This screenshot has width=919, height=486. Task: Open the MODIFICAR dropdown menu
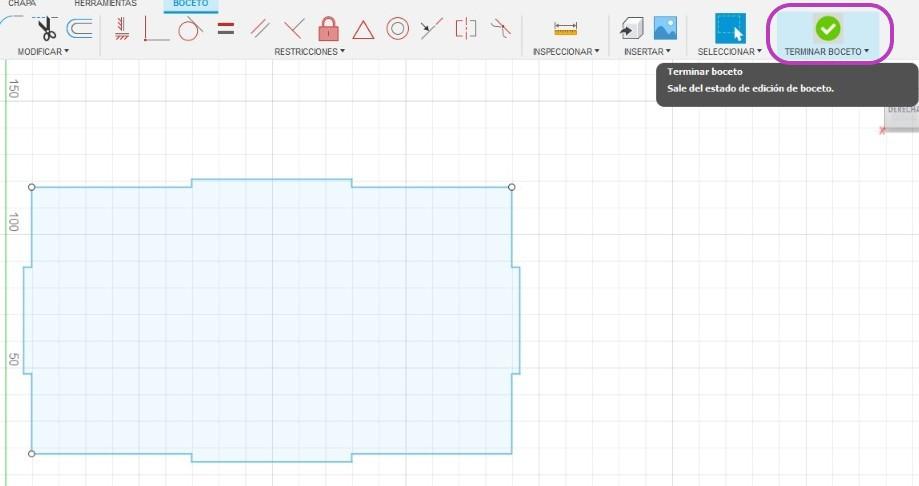(x=43, y=52)
